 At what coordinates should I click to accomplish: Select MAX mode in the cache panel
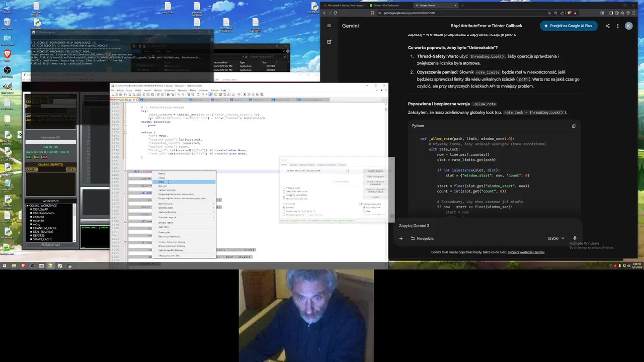pyautogui.click(x=44, y=157)
